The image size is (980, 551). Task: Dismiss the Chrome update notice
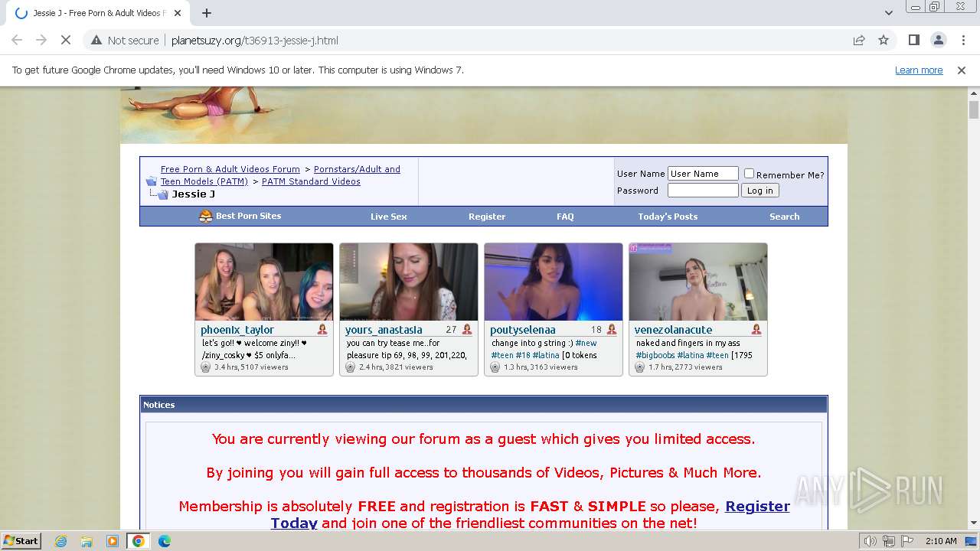pos(962,70)
